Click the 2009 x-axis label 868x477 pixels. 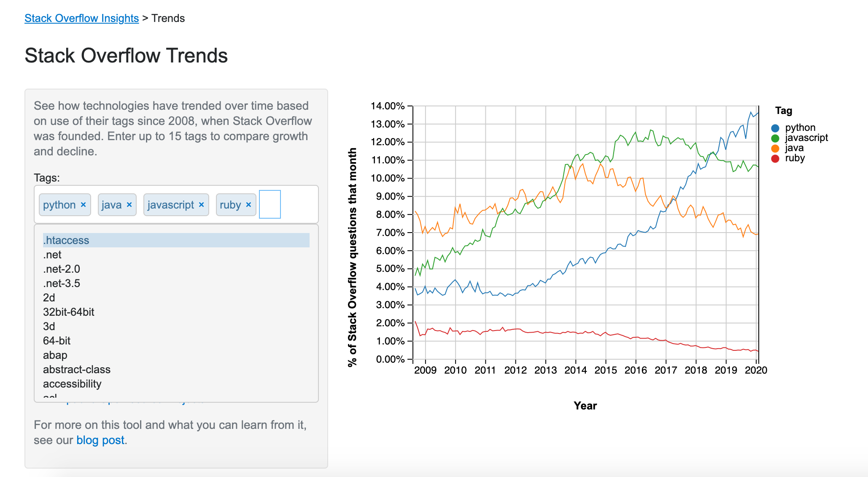[x=425, y=370]
